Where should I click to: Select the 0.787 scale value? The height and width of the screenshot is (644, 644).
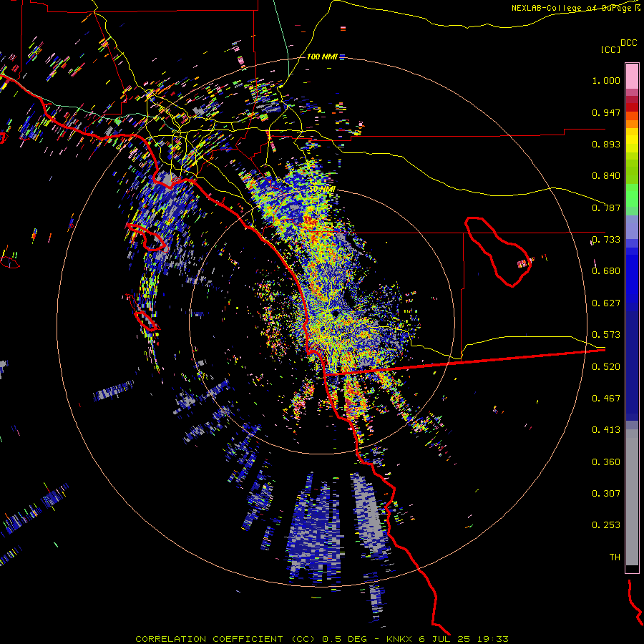606,208
